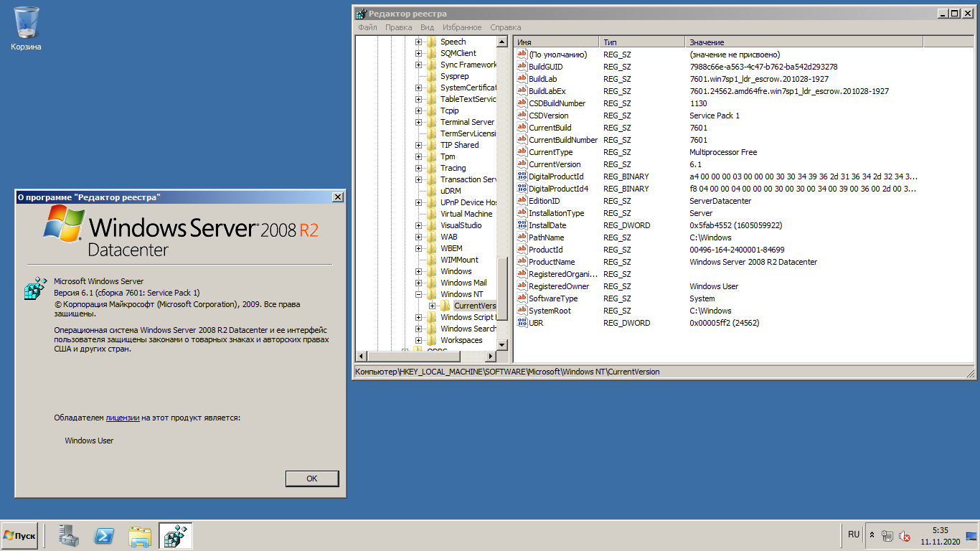The height and width of the screenshot is (551, 980).
Task: Expand the Windows Mail tree node
Action: (x=418, y=283)
